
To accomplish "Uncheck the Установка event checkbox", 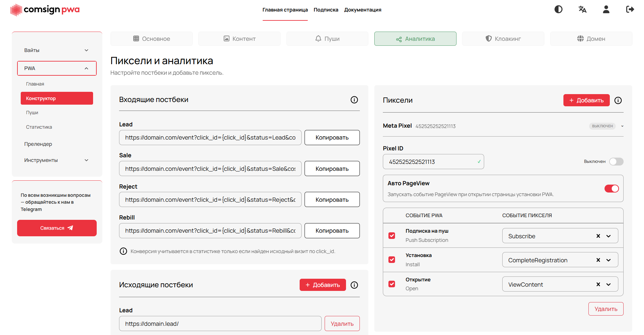I will pos(392,260).
